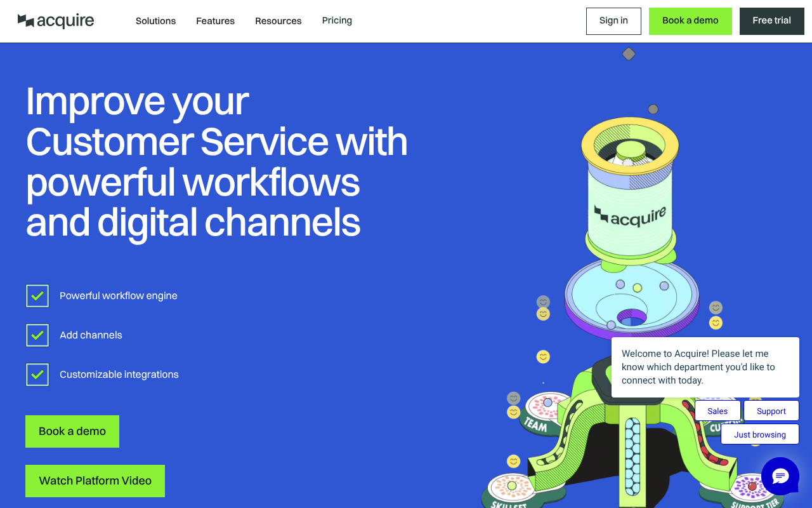
Task: Click the purple hole in blue funnel dish
Action: [632, 316]
